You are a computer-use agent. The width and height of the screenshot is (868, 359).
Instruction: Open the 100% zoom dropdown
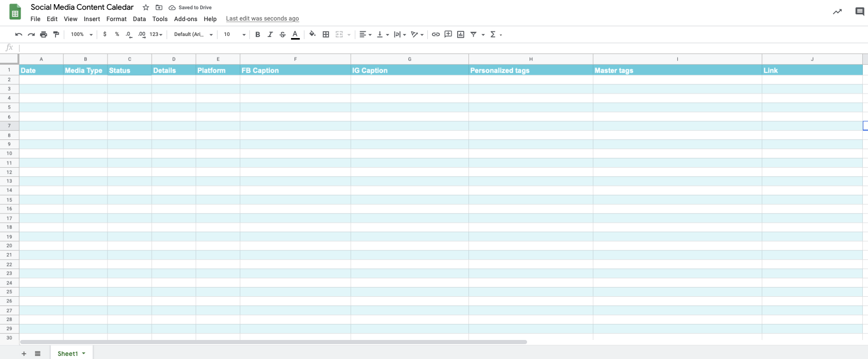pyautogui.click(x=82, y=34)
